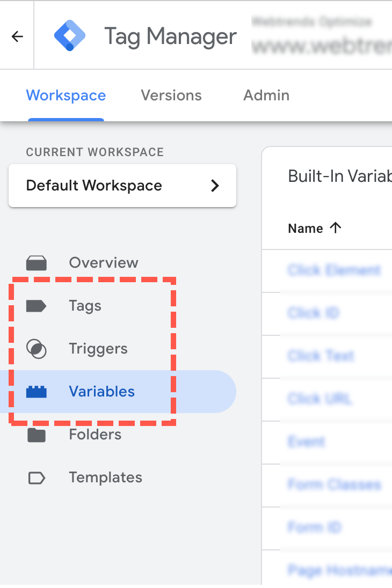Open the Click ID variable link
This screenshot has width=392, height=588.
pos(314,313)
